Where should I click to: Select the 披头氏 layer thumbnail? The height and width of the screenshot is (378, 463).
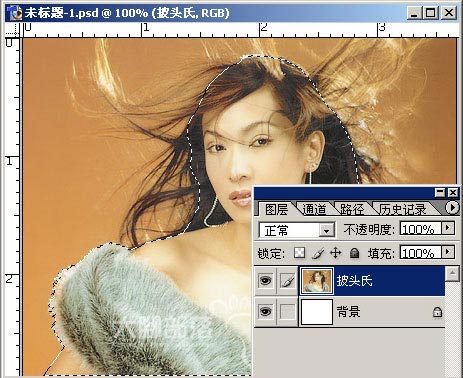pos(317,281)
